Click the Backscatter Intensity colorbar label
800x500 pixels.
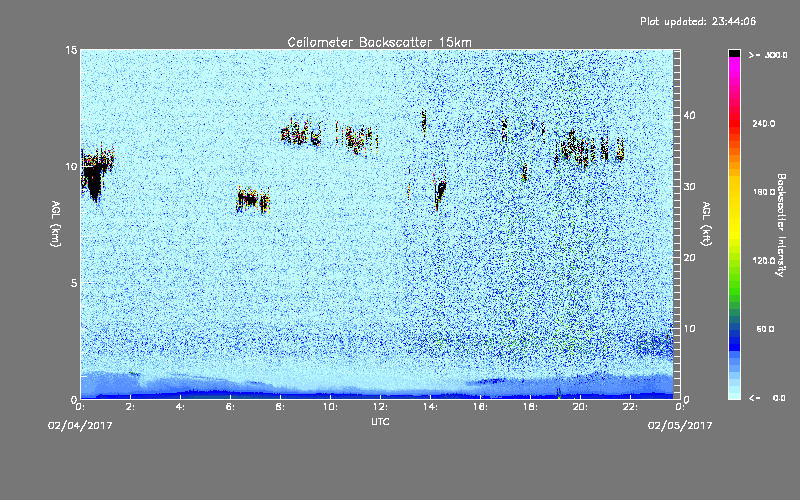point(781,225)
